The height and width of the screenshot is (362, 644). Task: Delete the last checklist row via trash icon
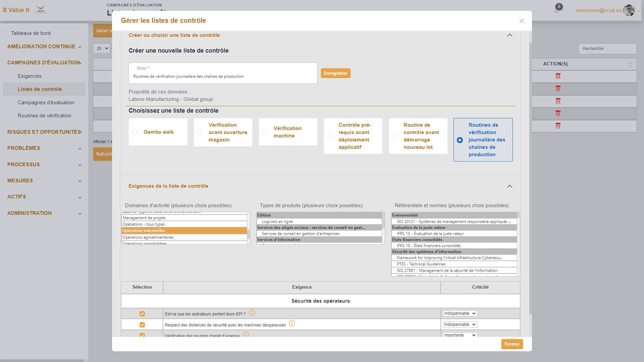[x=558, y=126]
